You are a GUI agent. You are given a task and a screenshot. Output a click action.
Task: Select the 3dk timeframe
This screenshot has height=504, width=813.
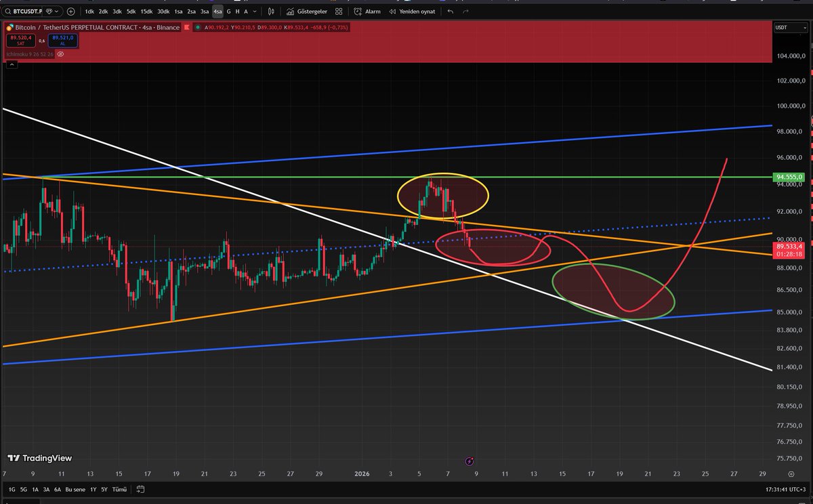coord(117,12)
